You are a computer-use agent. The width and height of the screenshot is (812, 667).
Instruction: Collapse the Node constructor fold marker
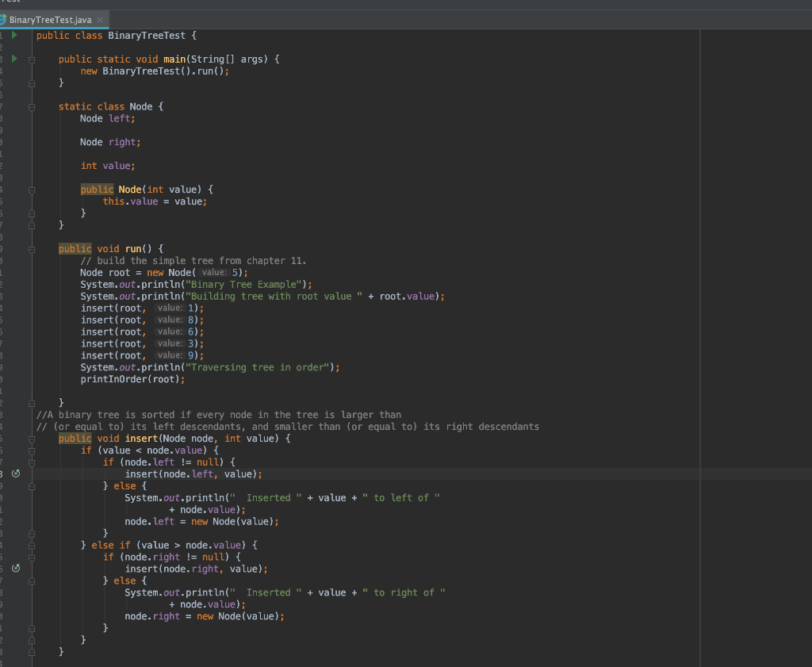[x=32, y=190]
